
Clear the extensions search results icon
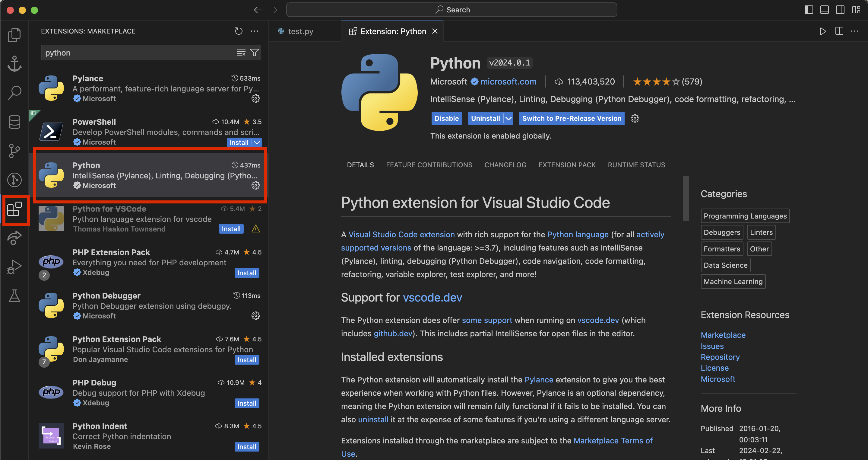coord(241,53)
